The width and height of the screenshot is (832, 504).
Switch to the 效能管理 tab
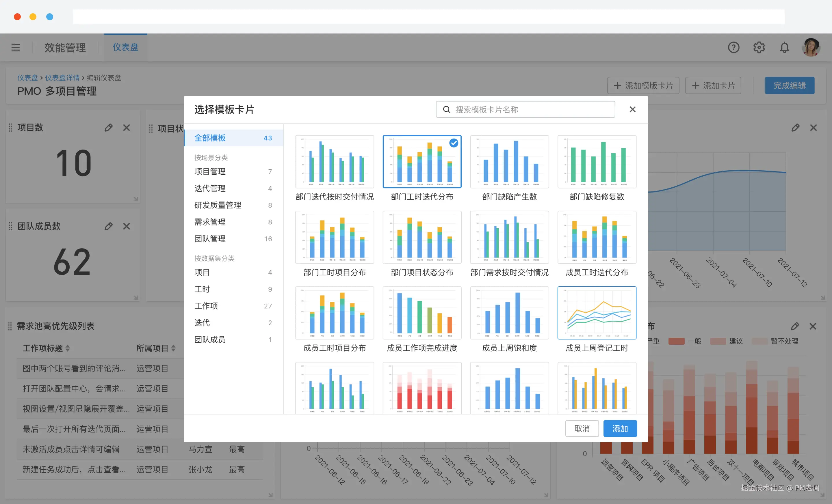[65, 48]
